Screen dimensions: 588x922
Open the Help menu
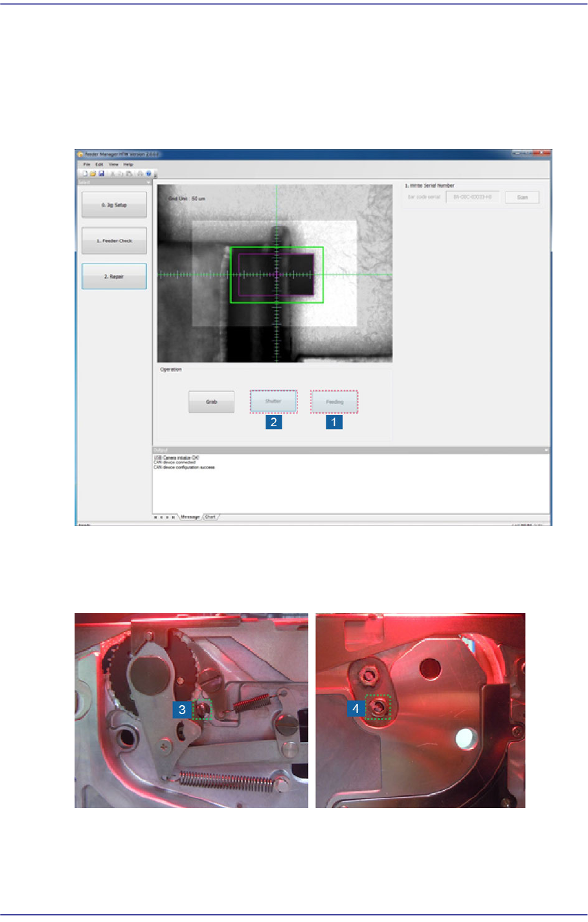click(128, 164)
